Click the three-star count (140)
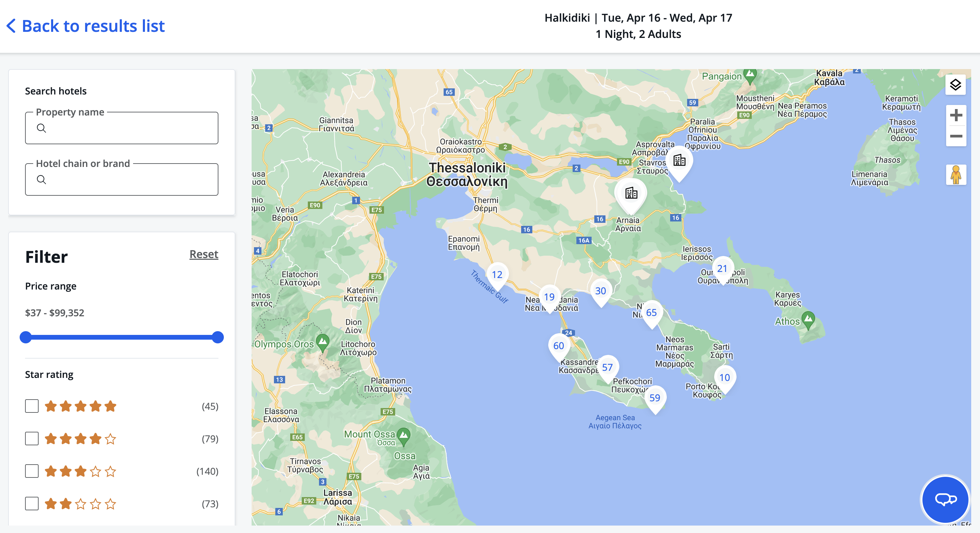980x533 pixels. (x=207, y=471)
